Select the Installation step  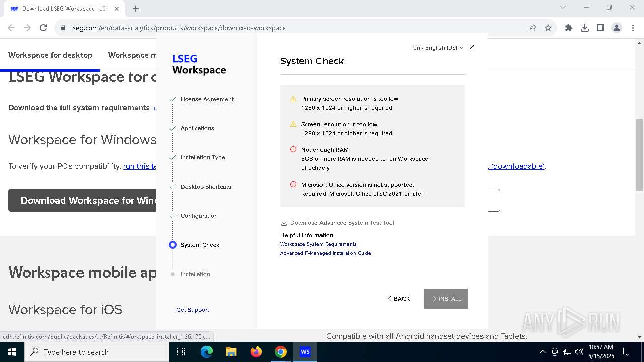click(x=195, y=274)
